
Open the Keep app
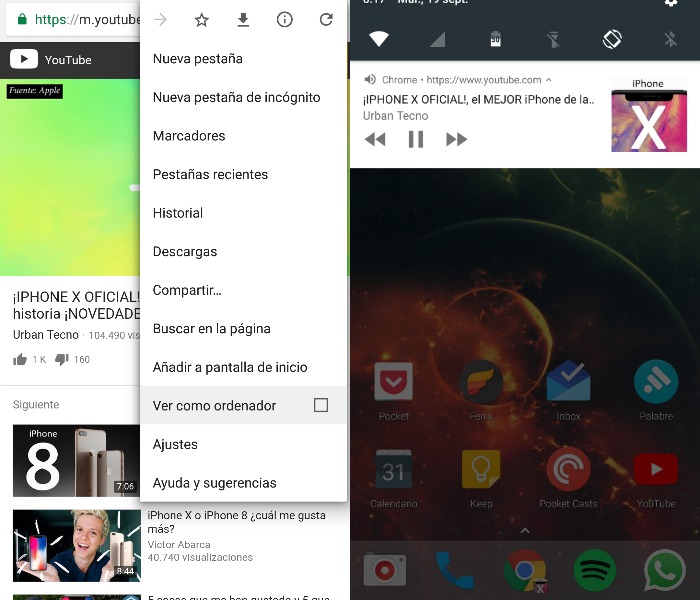481,479
